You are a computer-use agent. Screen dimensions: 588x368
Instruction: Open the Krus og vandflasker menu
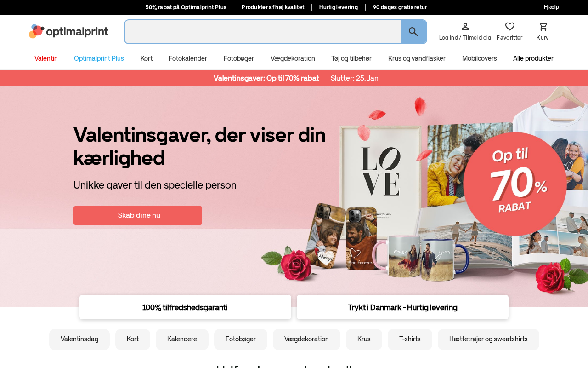(x=417, y=58)
